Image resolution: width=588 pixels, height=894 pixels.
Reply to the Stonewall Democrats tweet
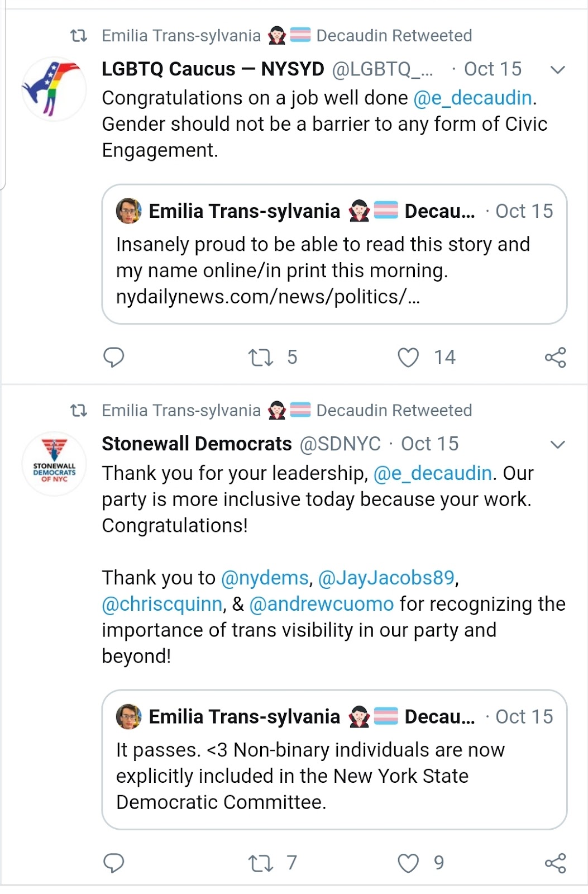coord(114,863)
